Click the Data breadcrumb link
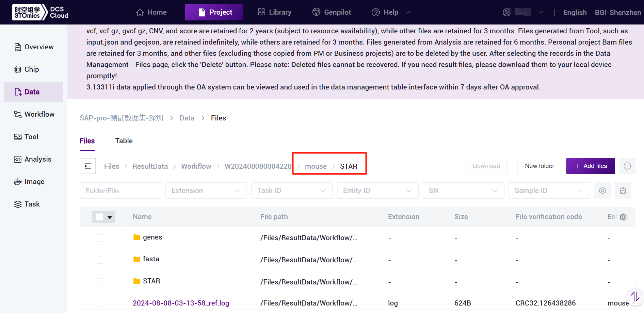 point(187,118)
